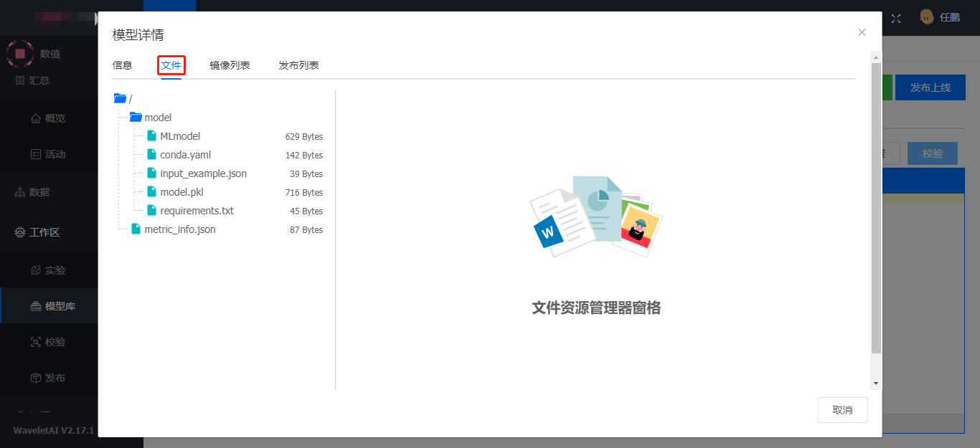Viewport: 980px width, 448px height.
Task: Open the 发布列表 tab
Action: [x=298, y=65]
